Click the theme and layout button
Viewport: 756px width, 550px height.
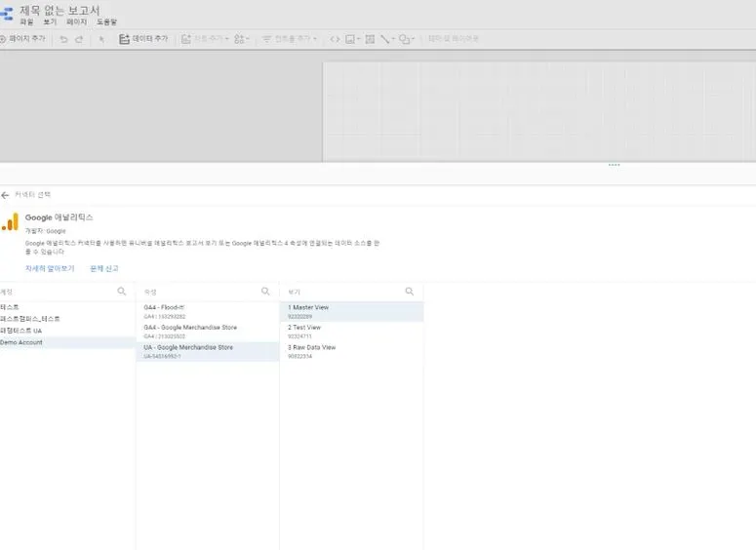[454, 39]
